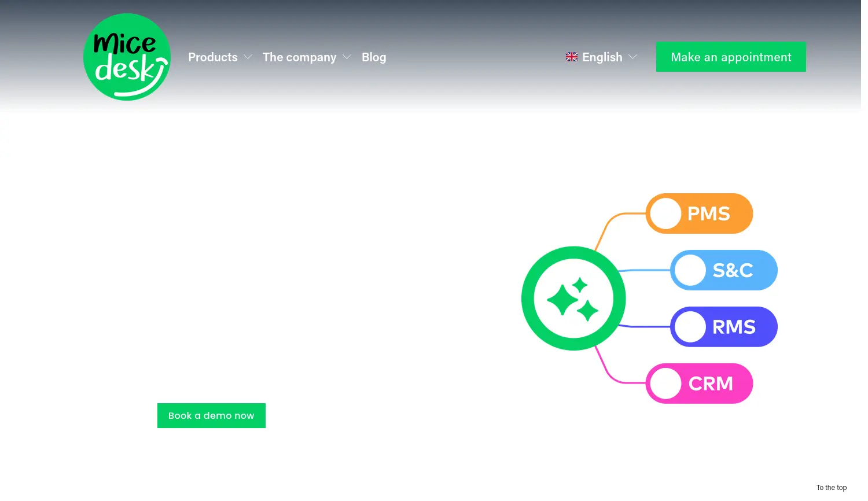Click the green sparkles circle icon

pyautogui.click(x=573, y=299)
